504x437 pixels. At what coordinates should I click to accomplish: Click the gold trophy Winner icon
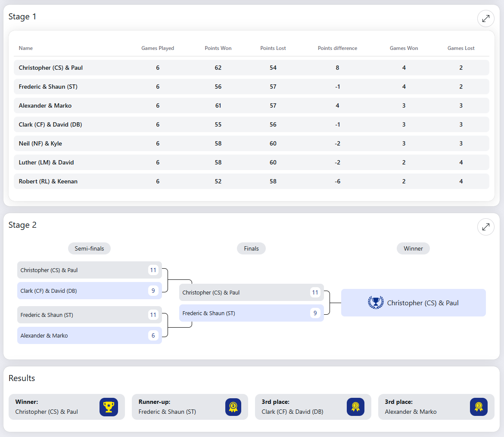[x=109, y=407]
